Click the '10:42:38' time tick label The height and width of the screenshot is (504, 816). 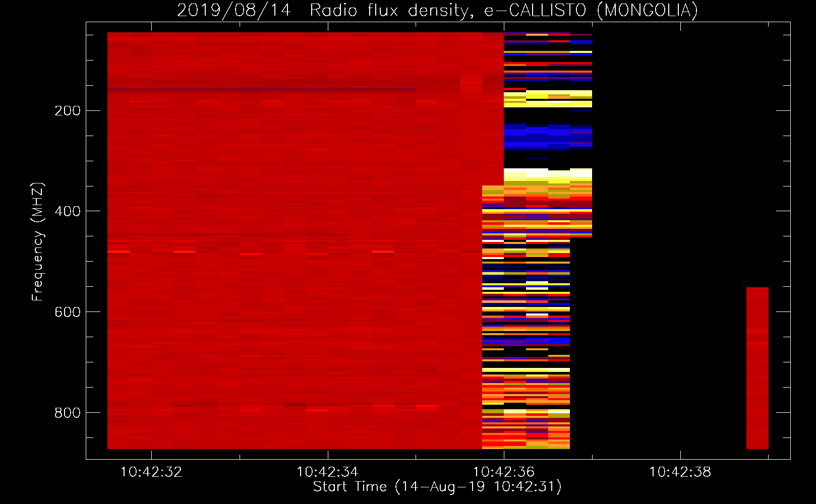680,472
